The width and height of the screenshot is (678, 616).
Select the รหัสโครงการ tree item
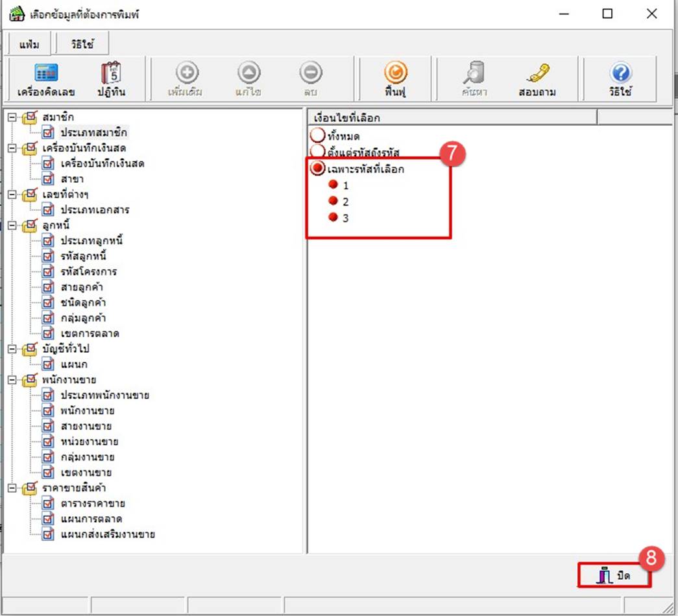point(88,272)
